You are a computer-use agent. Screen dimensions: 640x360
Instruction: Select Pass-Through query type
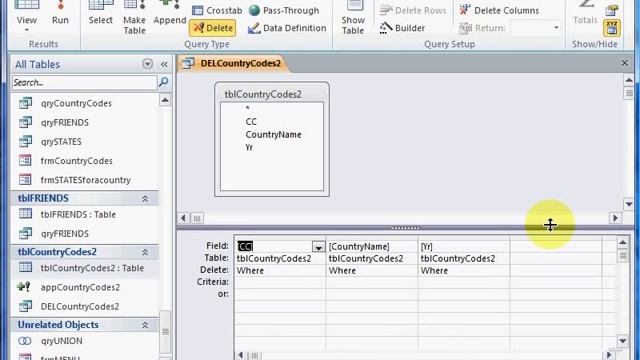[284, 11]
